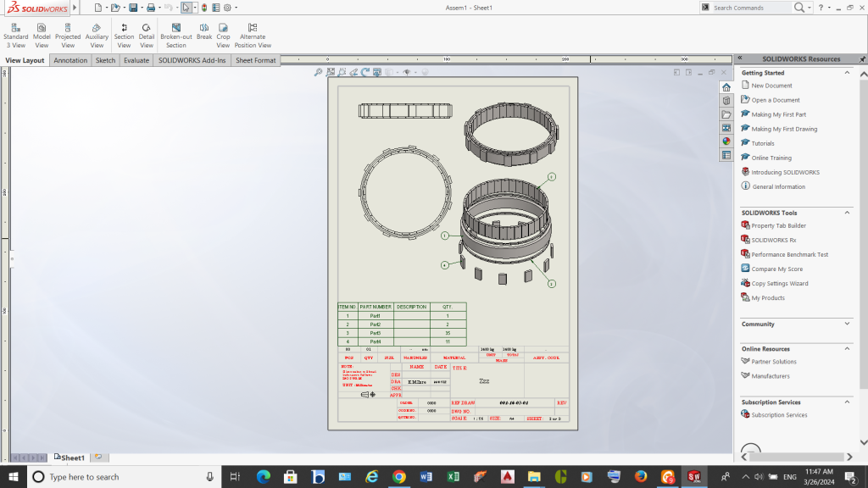Click the Standard 3 View tool
Screen dimensions: 868x488
point(15,35)
